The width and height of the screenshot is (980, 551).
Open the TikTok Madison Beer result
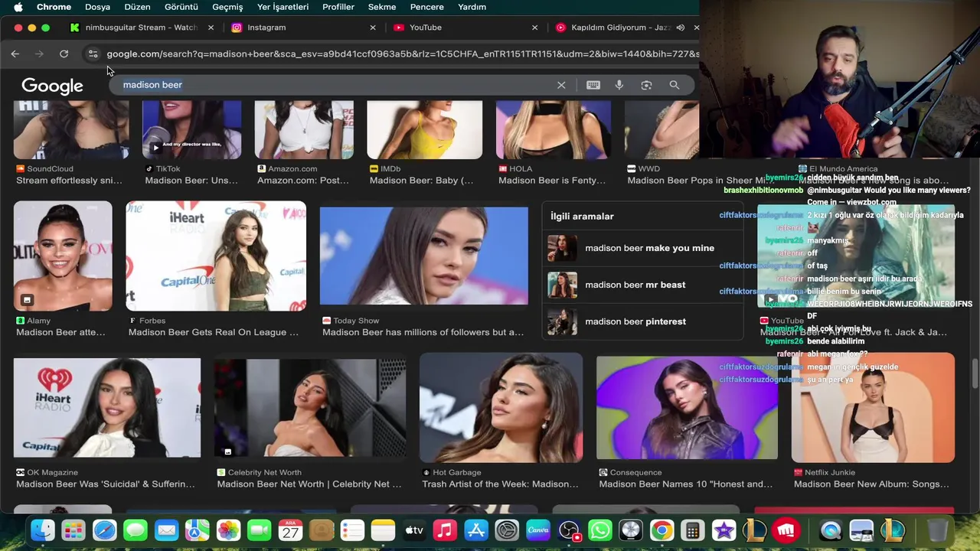tap(191, 181)
